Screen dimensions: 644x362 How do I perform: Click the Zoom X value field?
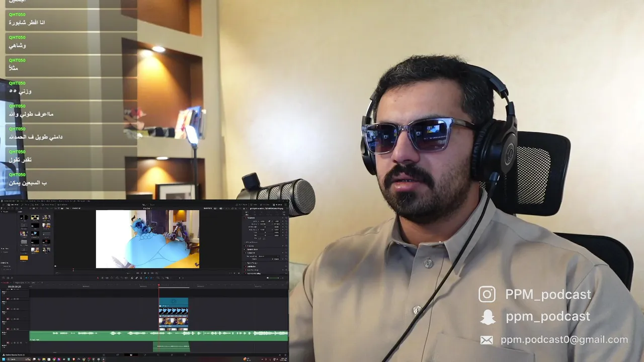point(263,221)
